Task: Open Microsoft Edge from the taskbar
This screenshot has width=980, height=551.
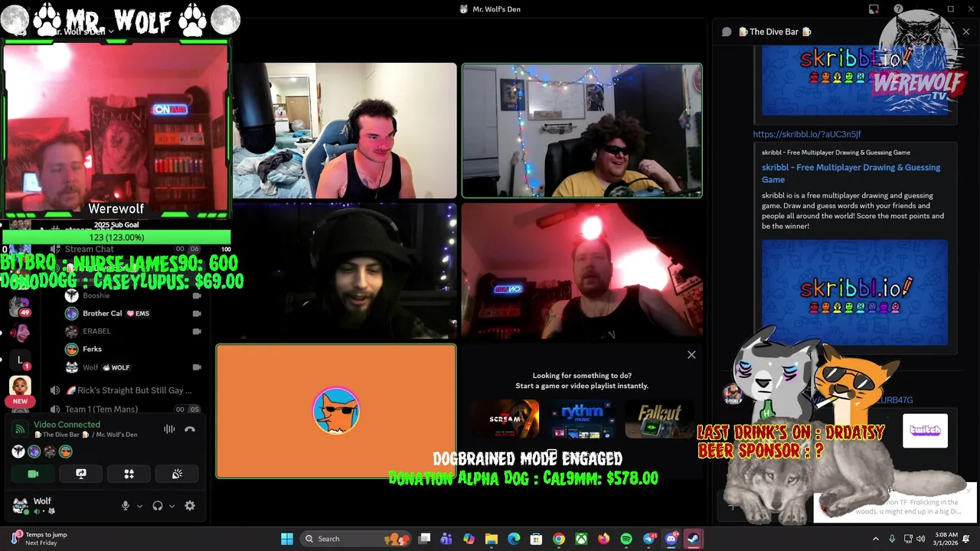Action: pos(514,539)
